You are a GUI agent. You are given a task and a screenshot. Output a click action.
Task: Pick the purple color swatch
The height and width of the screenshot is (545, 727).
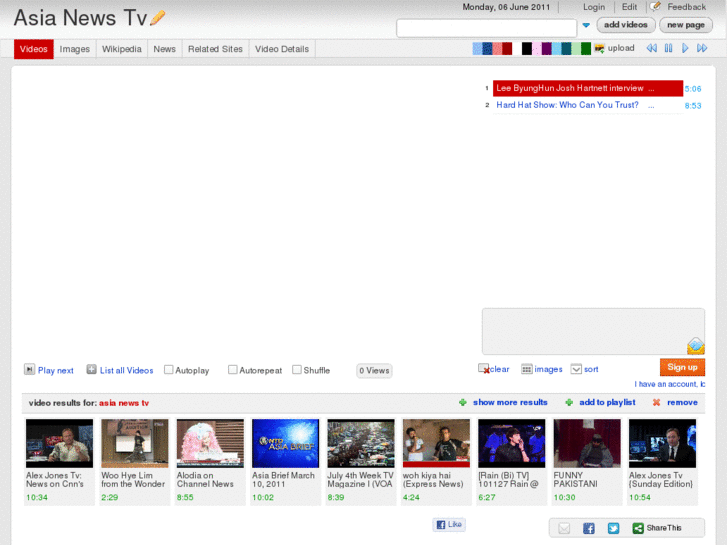point(547,48)
